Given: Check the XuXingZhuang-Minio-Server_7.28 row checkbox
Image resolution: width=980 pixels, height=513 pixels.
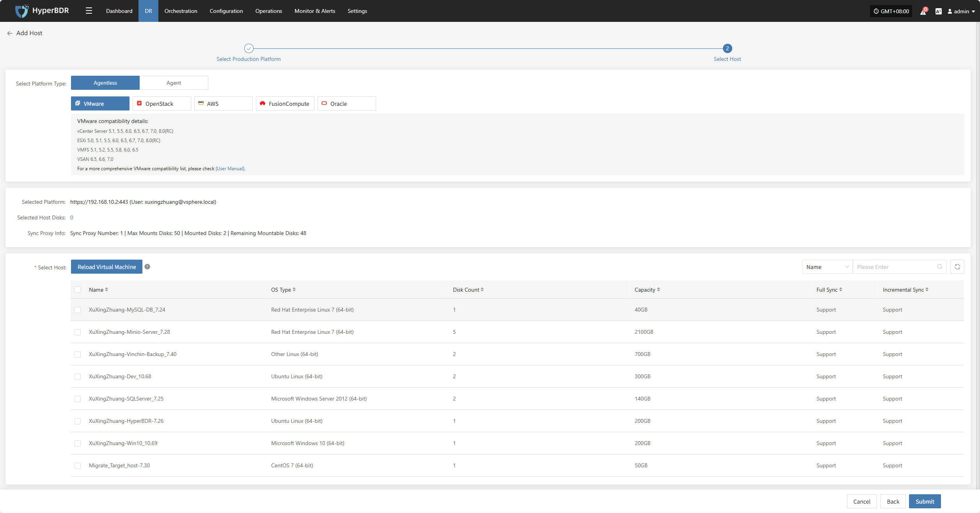Looking at the screenshot, I should (x=78, y=332).
